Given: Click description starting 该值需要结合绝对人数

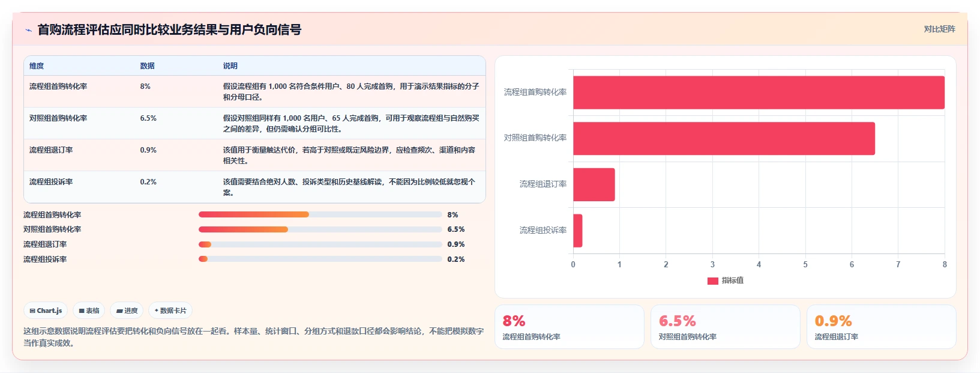Looking at the screenshot, I should click(349, 187).
